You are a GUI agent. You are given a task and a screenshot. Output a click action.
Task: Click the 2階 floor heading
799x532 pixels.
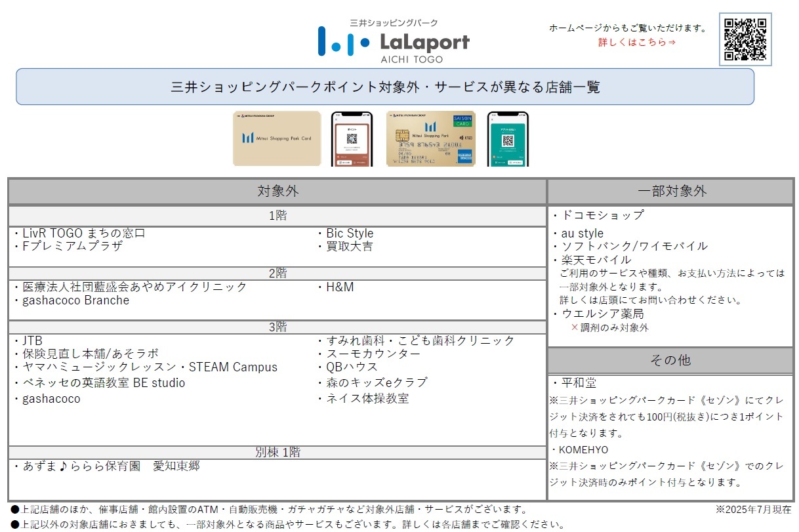277,273
